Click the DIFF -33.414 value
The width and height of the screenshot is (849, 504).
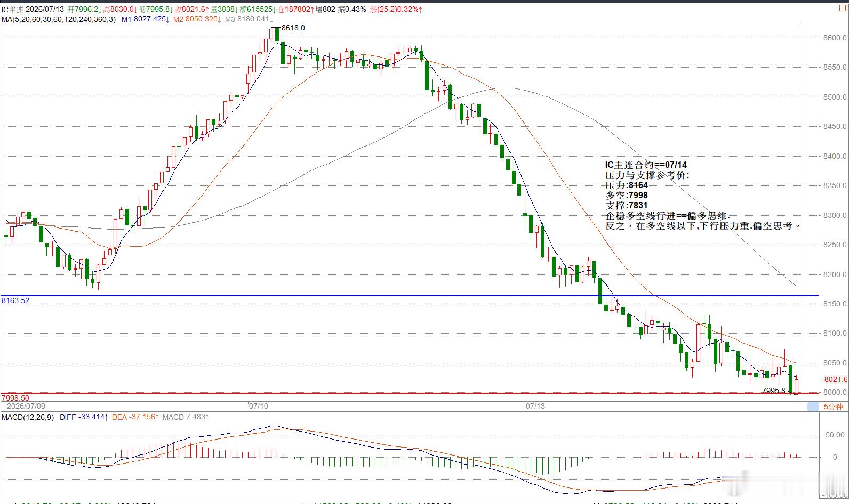(84, 417)
